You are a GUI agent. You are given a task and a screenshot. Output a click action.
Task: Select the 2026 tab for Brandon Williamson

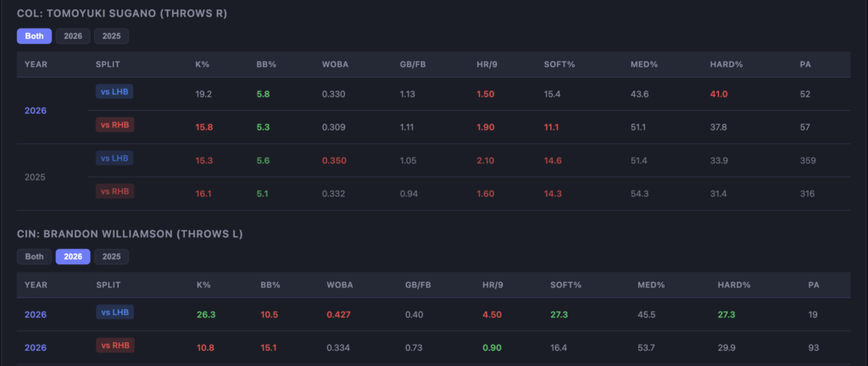pos(73,257)
